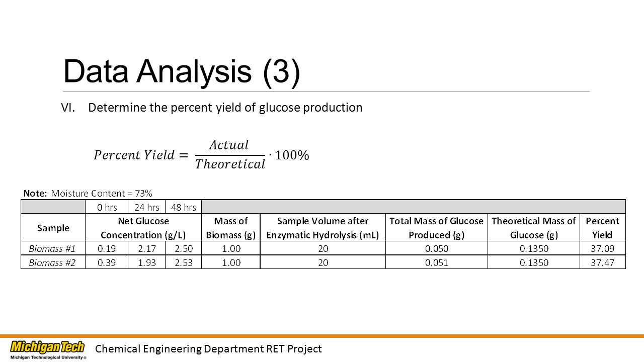Screen dimensions: 644x362
Task: Click the Total Mass of Glucose Produced header
Action: [x=436, y=228]
